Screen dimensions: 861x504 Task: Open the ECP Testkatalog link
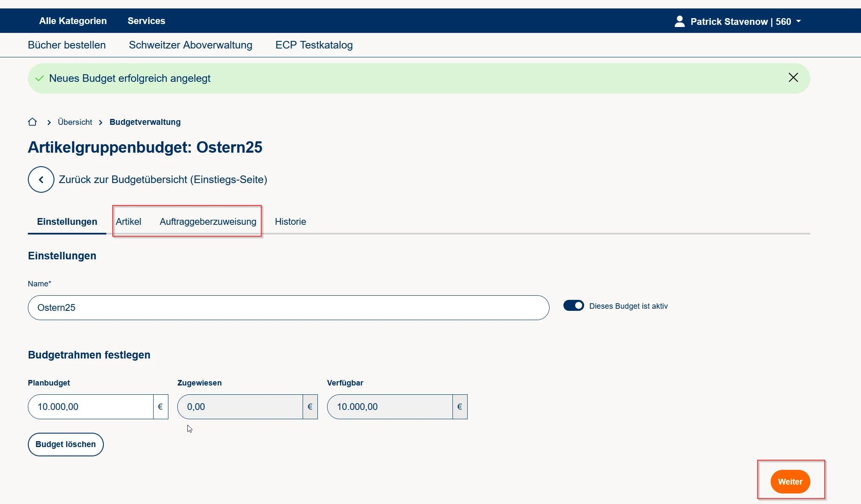(x=314, y=45)
